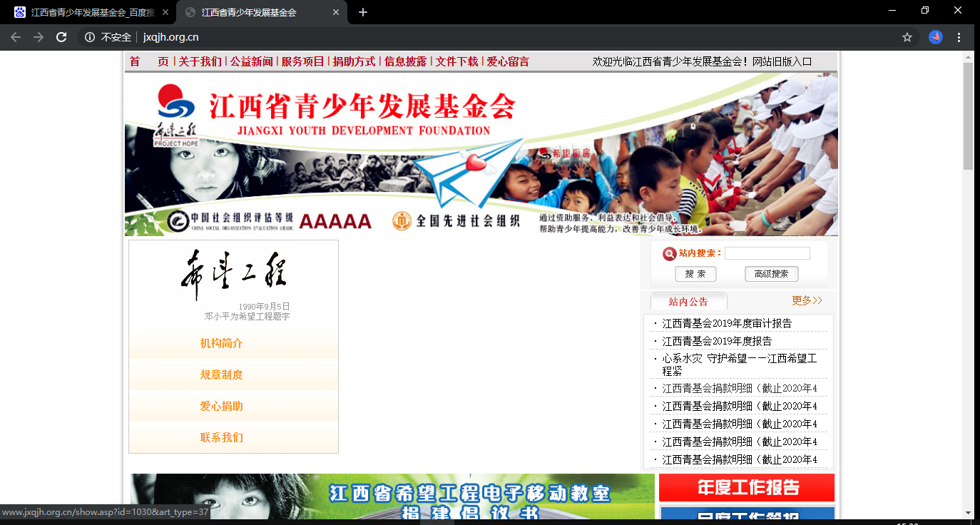The image size is (980, 525).
Task: Click the browser forward arrow
Action: [x=39, y=37]
